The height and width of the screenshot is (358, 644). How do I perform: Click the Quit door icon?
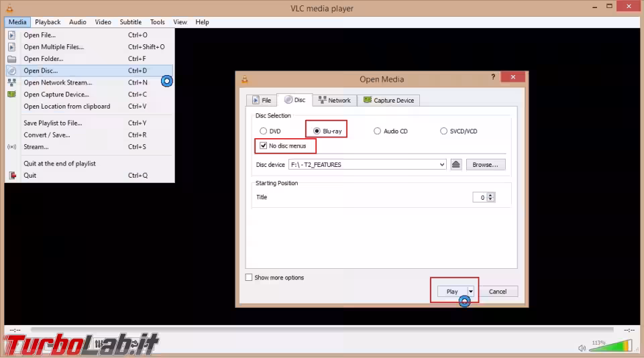tap(13, 176)
